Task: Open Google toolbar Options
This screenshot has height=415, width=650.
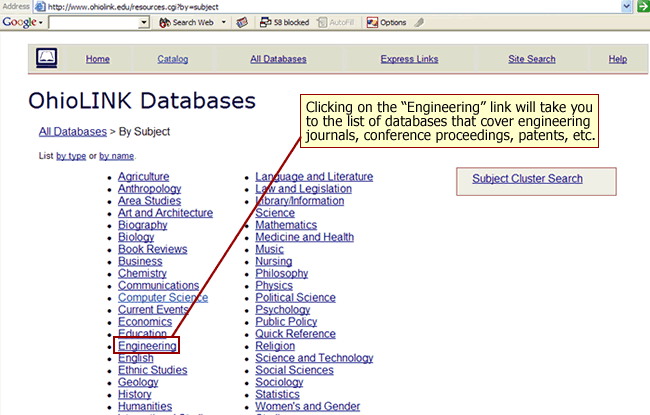Action: 386,22
